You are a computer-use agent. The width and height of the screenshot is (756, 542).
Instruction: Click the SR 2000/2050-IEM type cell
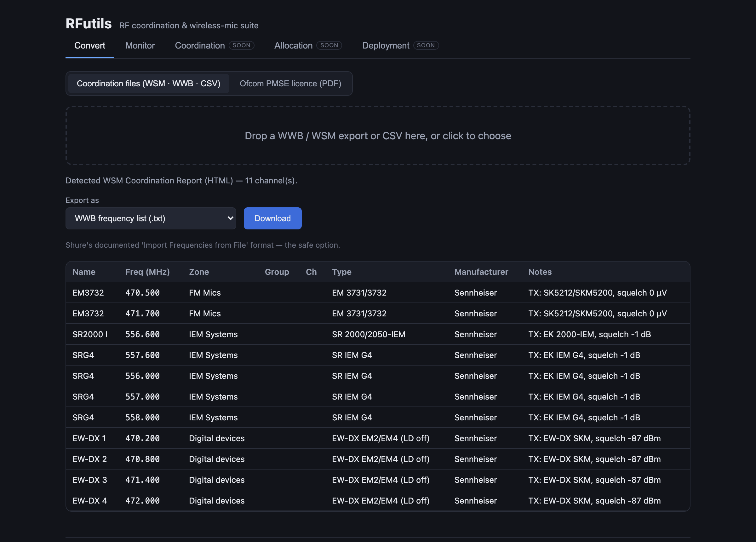click(368, 334)
